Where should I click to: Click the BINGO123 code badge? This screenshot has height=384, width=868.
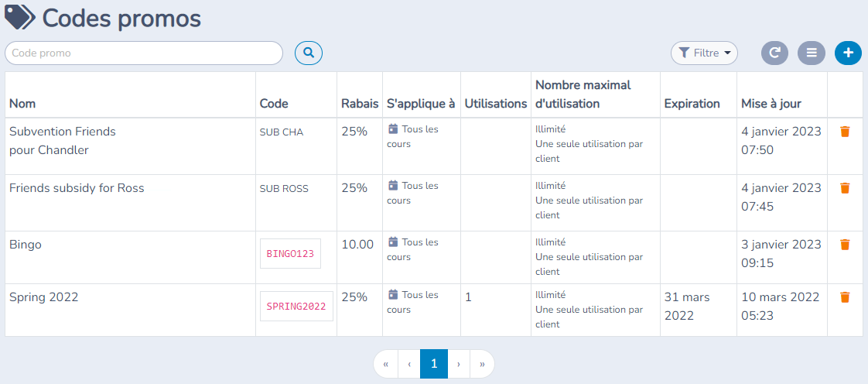coord(291,254)
